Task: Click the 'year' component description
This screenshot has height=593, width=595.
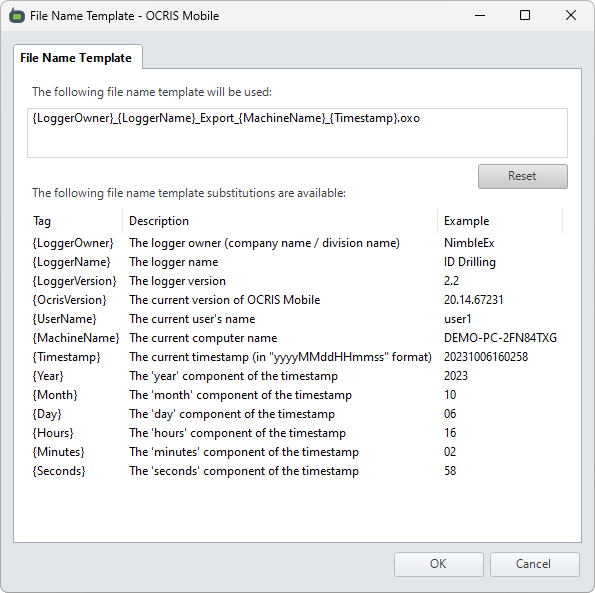Action: click(x=233, y=376)
